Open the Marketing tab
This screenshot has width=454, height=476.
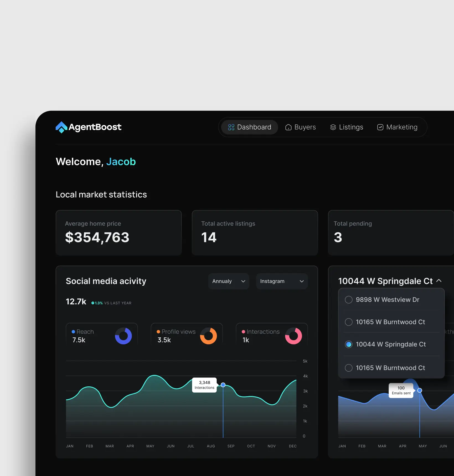point(397,127)
